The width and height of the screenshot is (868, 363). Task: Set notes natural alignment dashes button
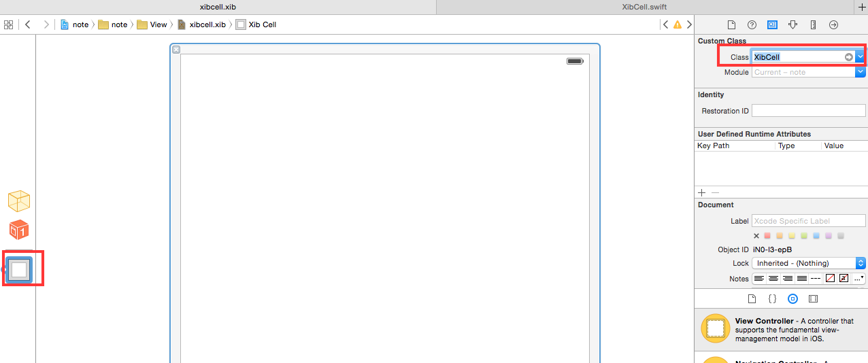tap(816, 278)
